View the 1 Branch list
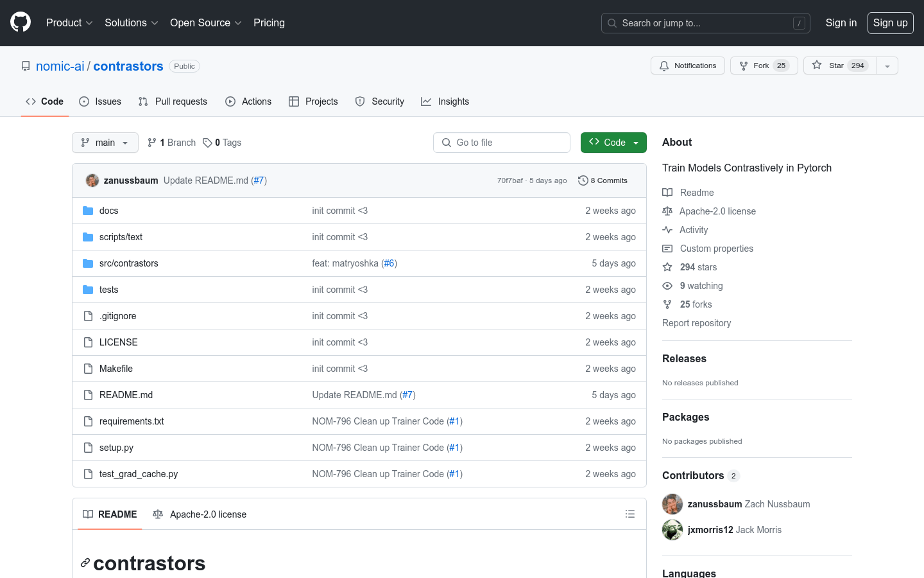924x578 pixels. (171, 143)
